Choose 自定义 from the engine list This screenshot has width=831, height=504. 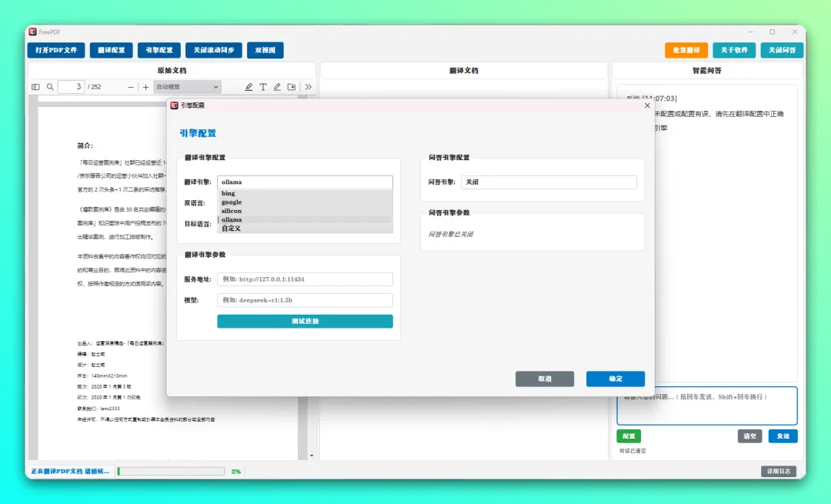[305, 229]
